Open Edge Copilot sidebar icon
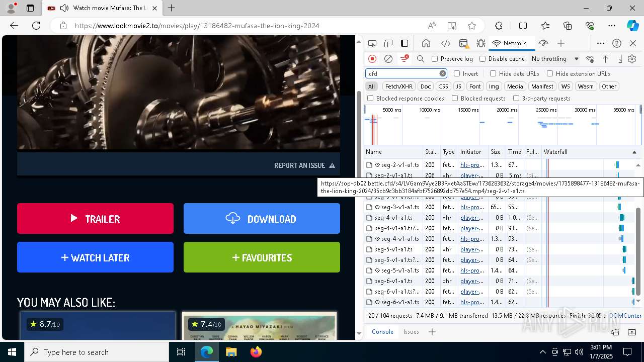The width and height of the screenshot is (644, 362). tap(632, 26)
